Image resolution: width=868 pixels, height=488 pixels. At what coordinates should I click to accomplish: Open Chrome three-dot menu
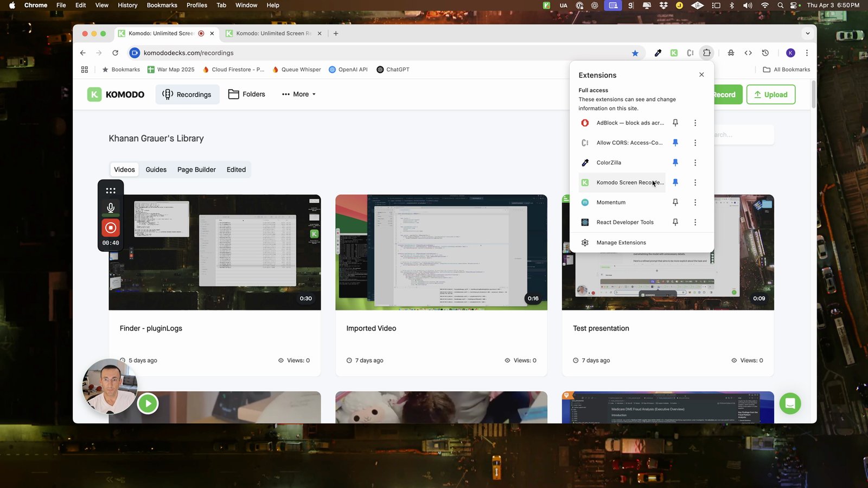807,53
